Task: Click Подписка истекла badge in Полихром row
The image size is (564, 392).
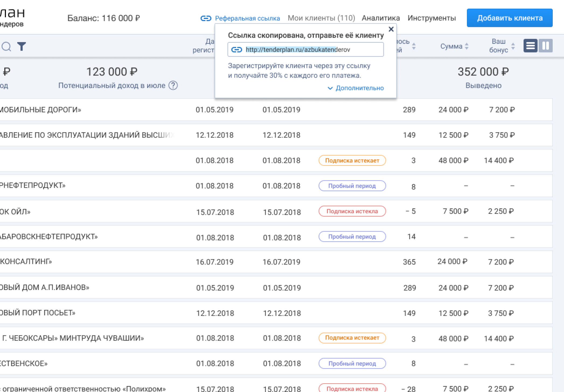Action: (352, 388)
